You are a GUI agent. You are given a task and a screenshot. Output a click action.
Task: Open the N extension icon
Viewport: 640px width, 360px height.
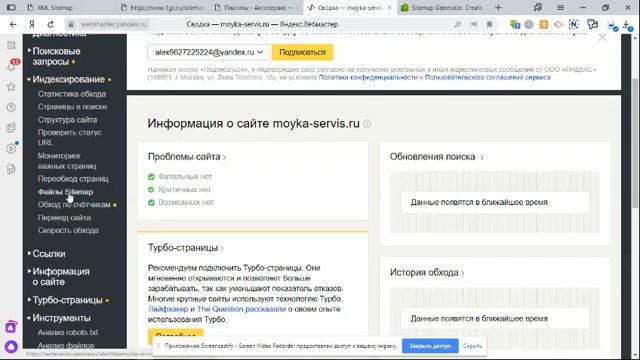click(573, 24)
